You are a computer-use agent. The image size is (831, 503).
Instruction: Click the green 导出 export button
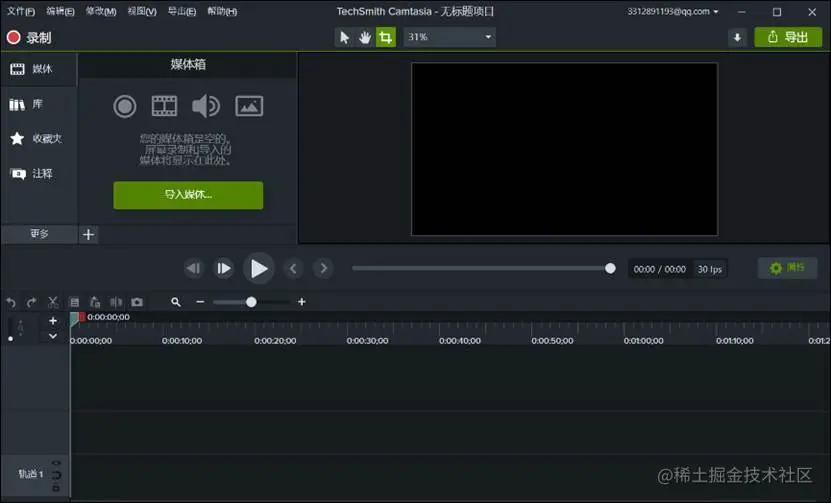[x=788, y=37]
